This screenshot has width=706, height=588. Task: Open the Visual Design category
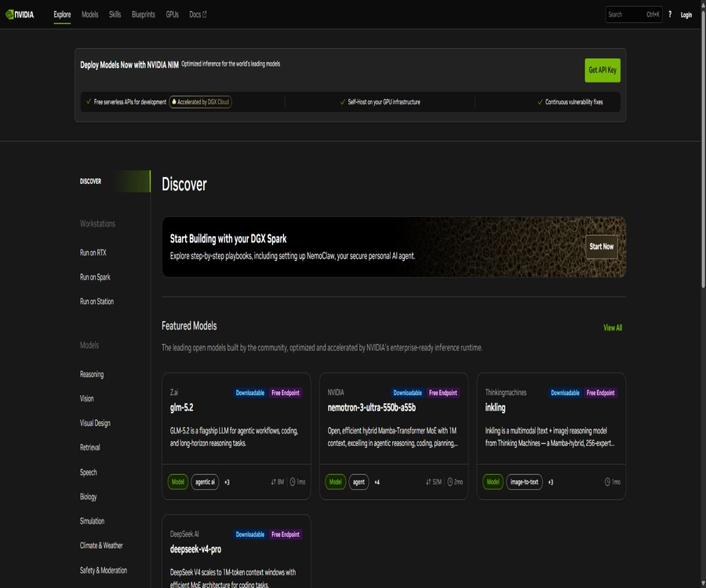[95, 423]
